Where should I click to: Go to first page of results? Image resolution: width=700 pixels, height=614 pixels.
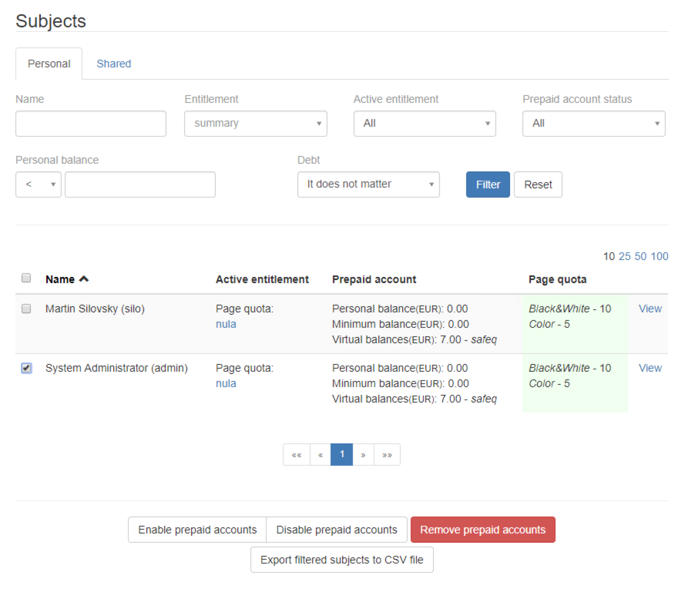pos(296,455)
